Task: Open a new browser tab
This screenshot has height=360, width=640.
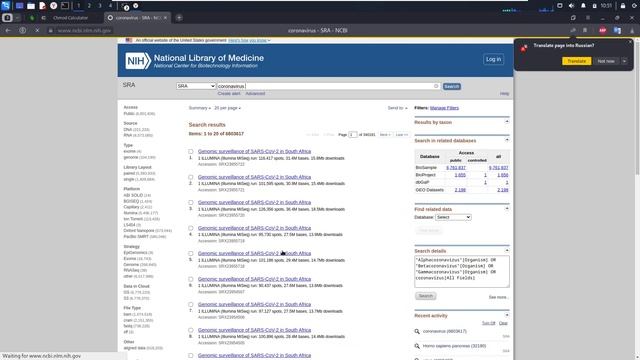Action: pos(179,18)
